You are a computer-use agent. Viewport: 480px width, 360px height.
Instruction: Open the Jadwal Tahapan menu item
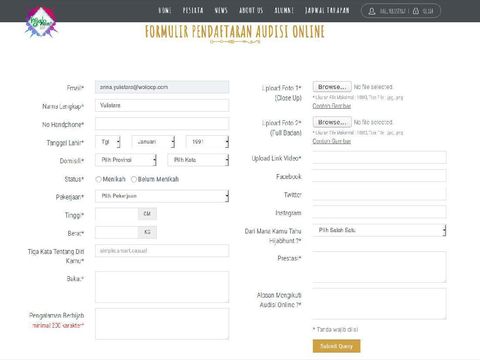point(327,10)
